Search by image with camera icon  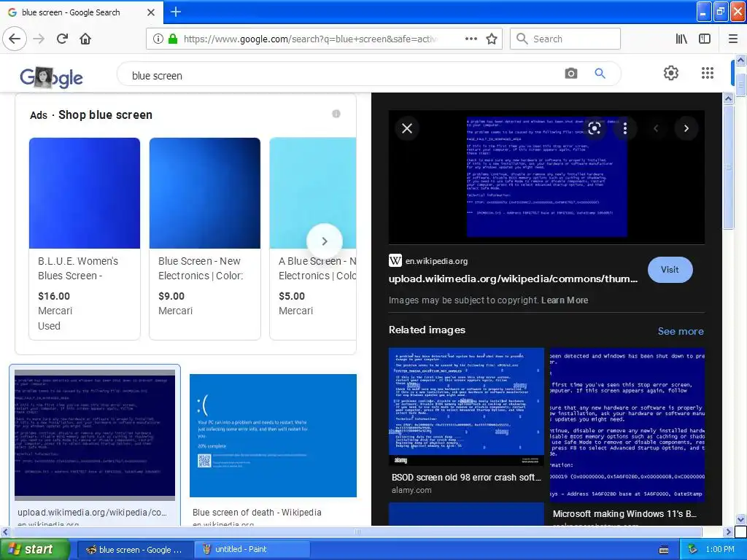pyautogui.click(x=570, y=74)
